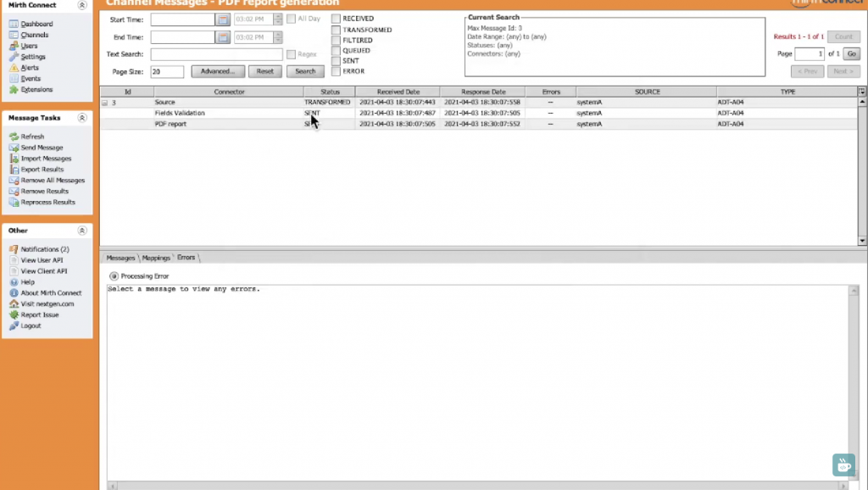The width and height of the screenshot is (868, 490).
Task: Click the Next page button
Action: click(843, 71)
